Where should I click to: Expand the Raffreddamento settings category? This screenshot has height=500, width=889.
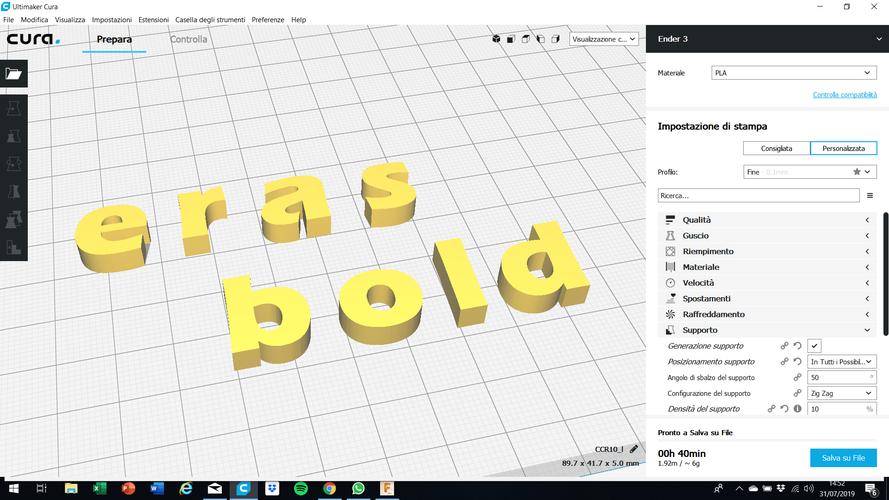pos(767,315)
